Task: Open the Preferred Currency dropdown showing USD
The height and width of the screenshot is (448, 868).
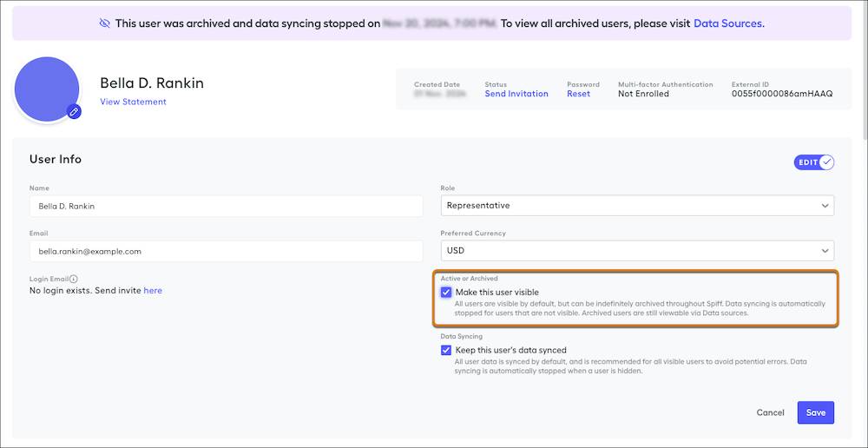Action: pos(637,250)
